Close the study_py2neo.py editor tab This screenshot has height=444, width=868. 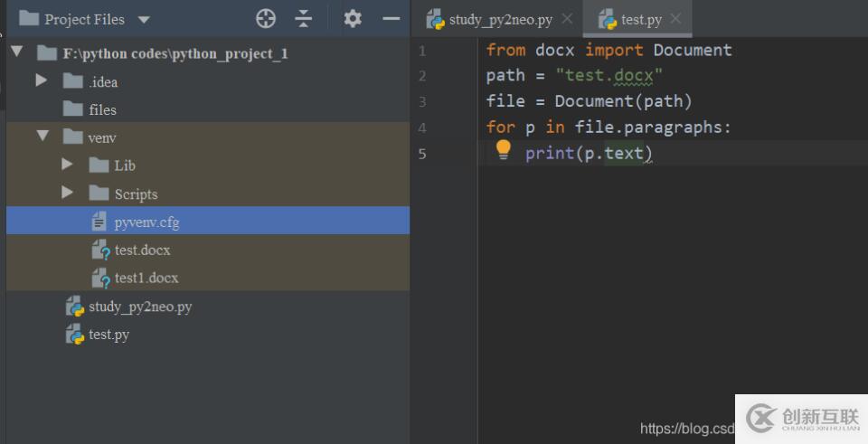pos(567,19)
